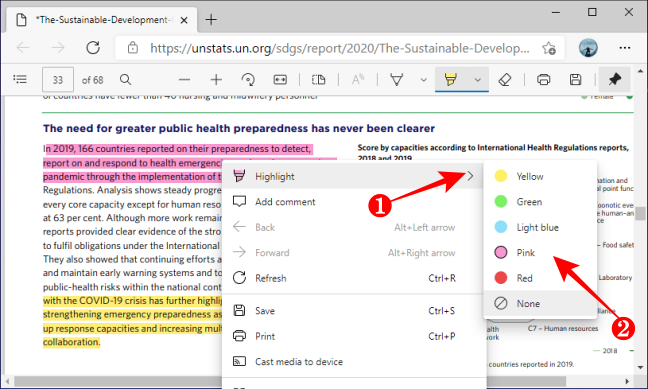Image resolution: width=648 pixels, height=389 pixels.
Task: Open Draw tool options dropdown
Action: 424,80
